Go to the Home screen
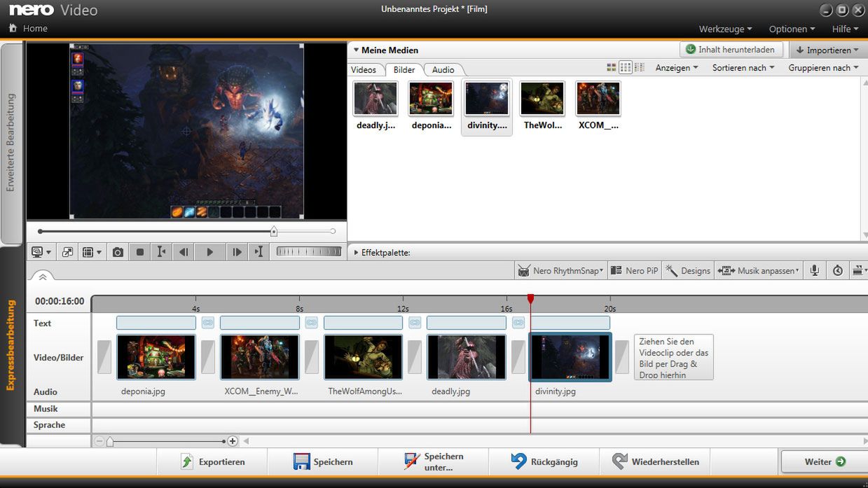 pos(28,29)
